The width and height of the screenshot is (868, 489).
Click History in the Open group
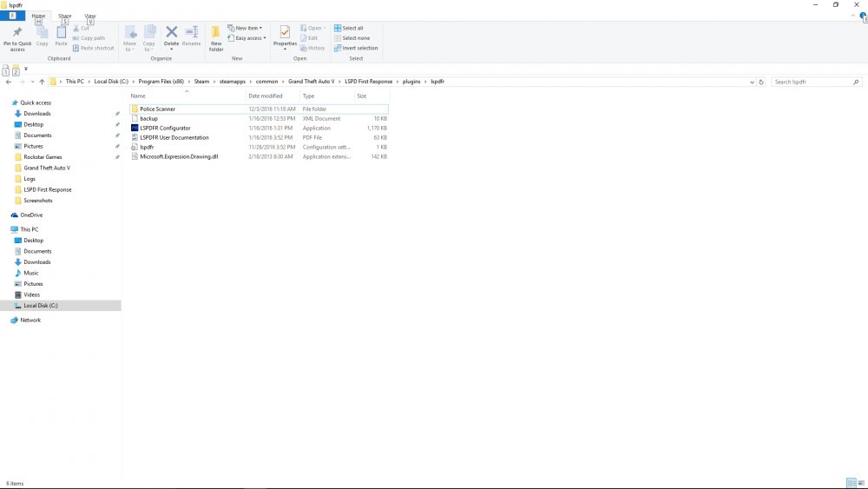coord(312,48)
